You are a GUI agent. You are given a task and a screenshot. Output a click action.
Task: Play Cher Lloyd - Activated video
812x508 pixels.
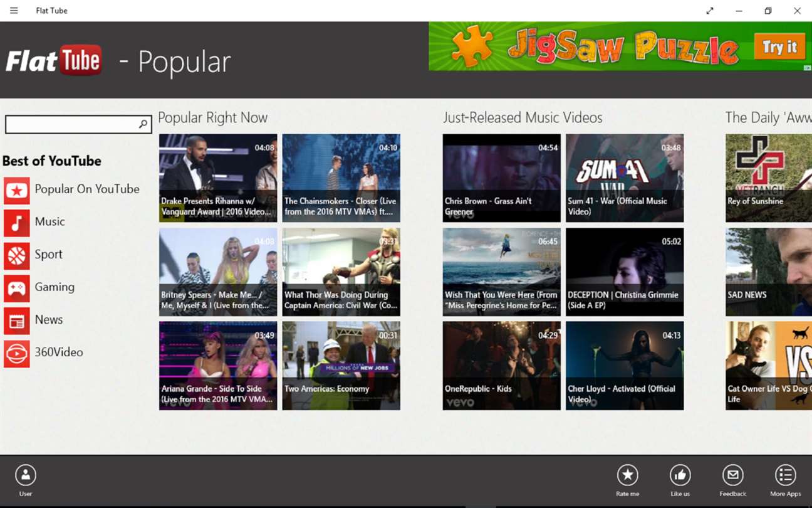625,366
